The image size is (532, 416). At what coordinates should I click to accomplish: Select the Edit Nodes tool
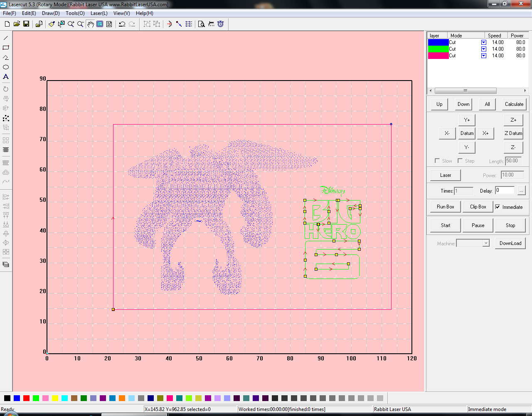[x=6, y=118]
